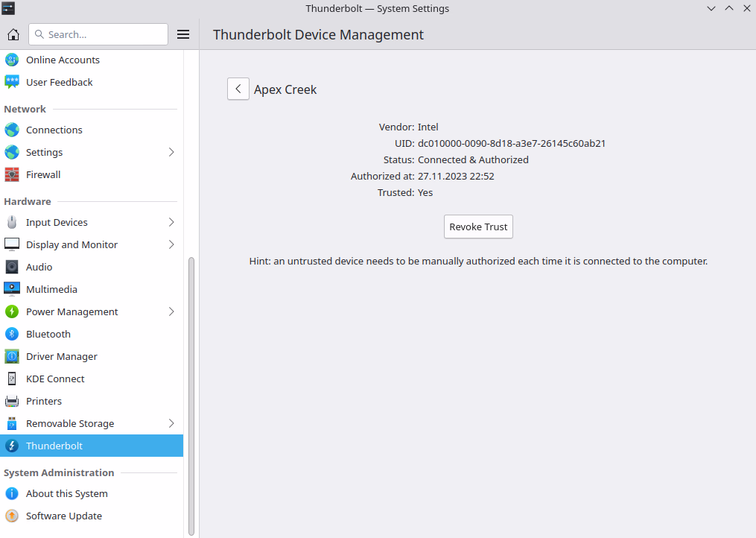Click the KDE Connect phone icon

(x=12, y=379)
